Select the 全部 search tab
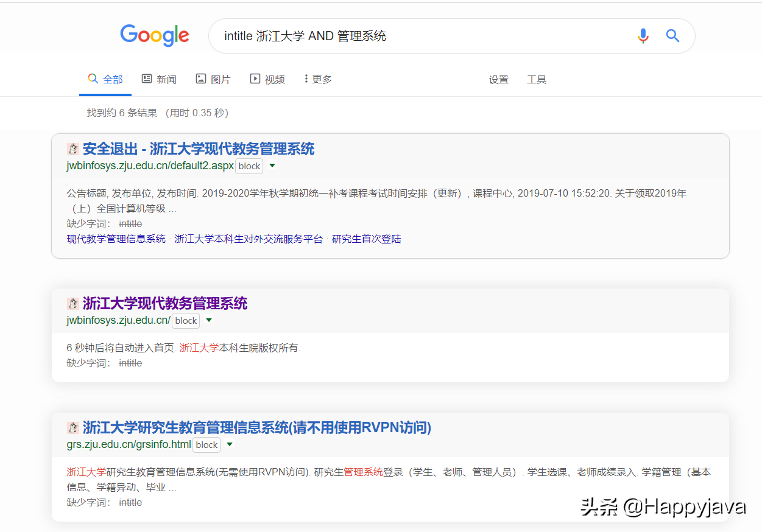This screenshot has height=532, width=762. [105, 79]
